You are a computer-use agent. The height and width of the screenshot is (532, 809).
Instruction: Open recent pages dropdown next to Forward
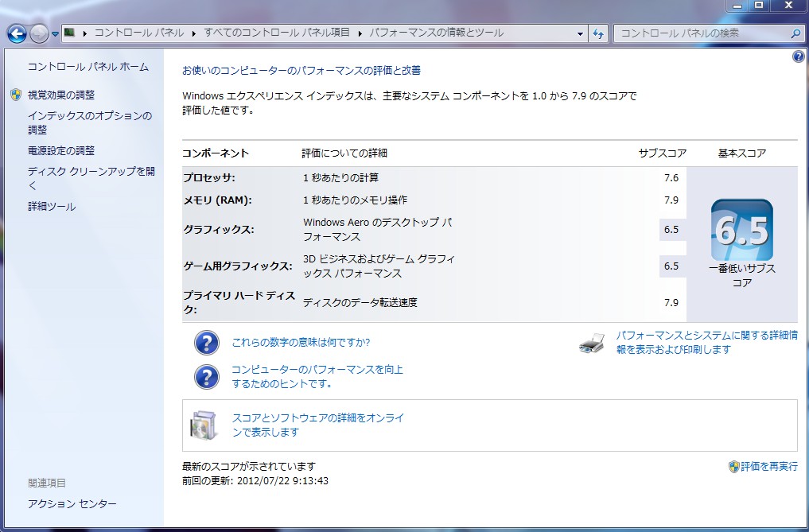click(x=55, y=34)
